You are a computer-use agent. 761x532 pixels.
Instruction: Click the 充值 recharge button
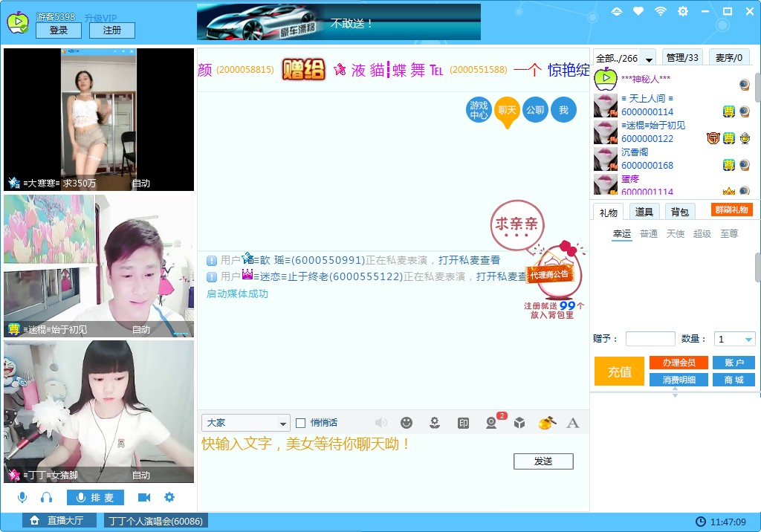[619, 372]
